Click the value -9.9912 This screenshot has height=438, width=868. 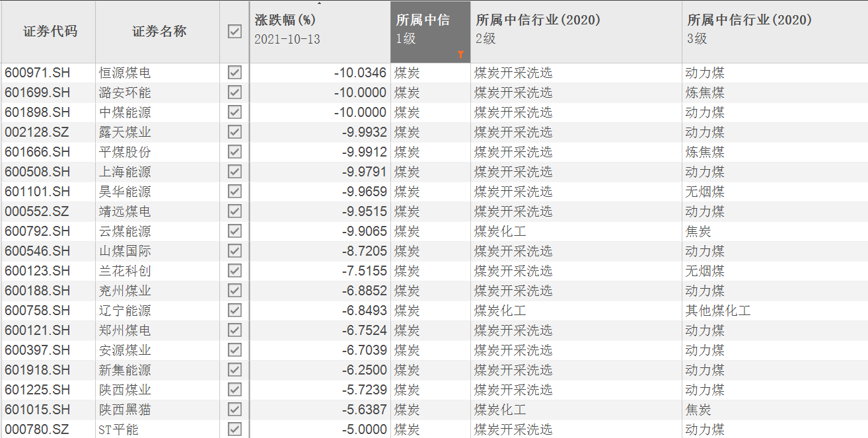click(364, 152)
